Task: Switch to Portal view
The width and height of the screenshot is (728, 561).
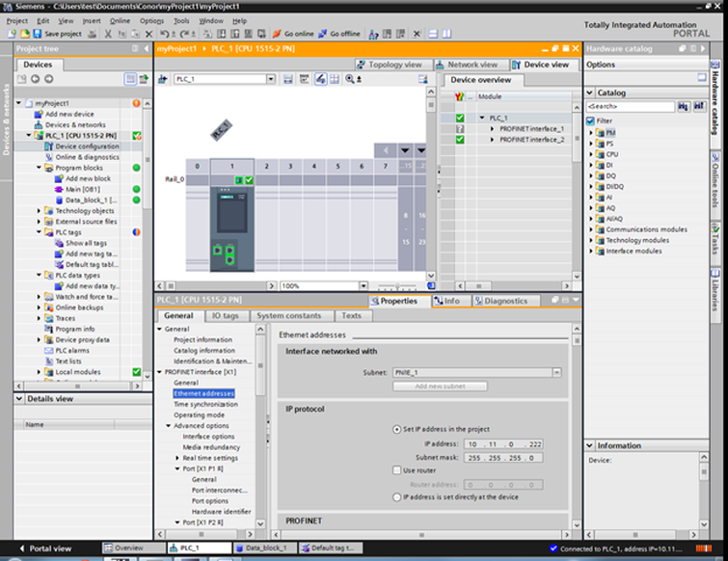Action: [x=46, y=548]
